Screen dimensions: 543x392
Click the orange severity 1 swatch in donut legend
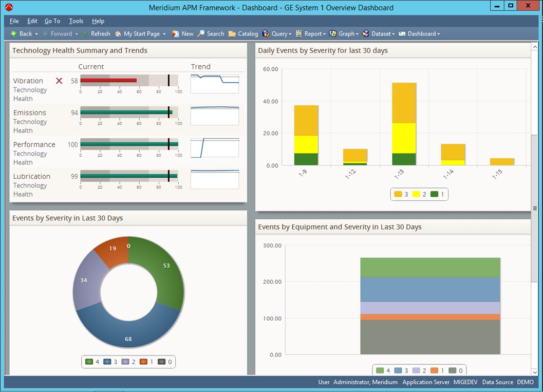143,362
